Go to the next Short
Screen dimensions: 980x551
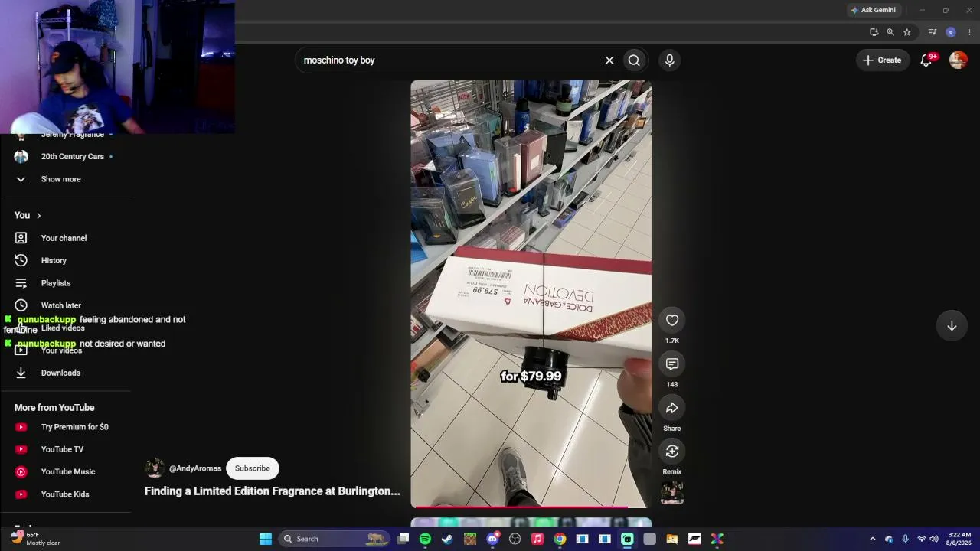point(952,326)
